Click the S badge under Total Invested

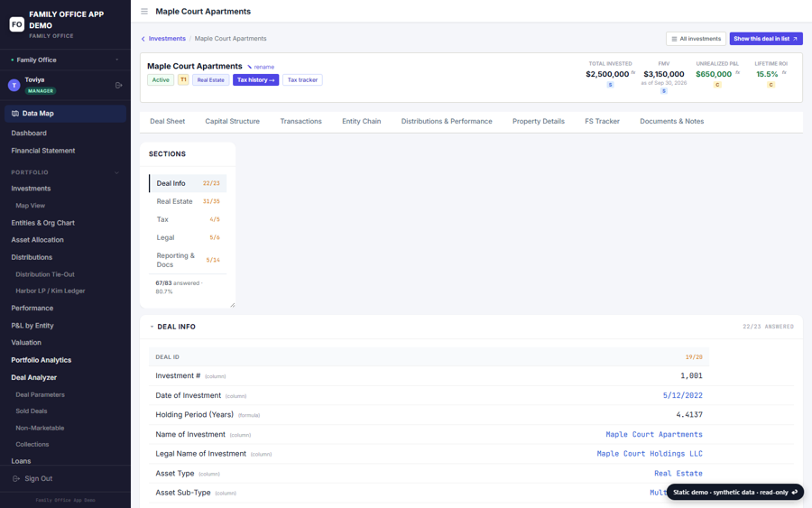(x=610, y=85)
